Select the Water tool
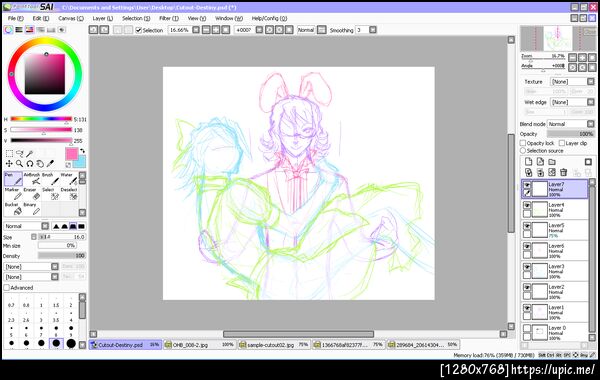 point(69,179)
